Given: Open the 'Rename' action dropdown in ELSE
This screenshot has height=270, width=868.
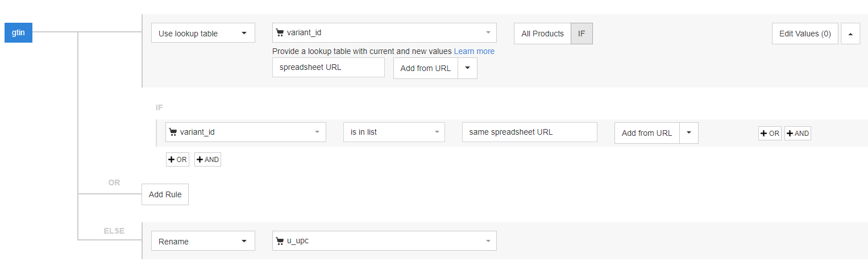Looking at the screenshot, I should [x=203, y=241].
